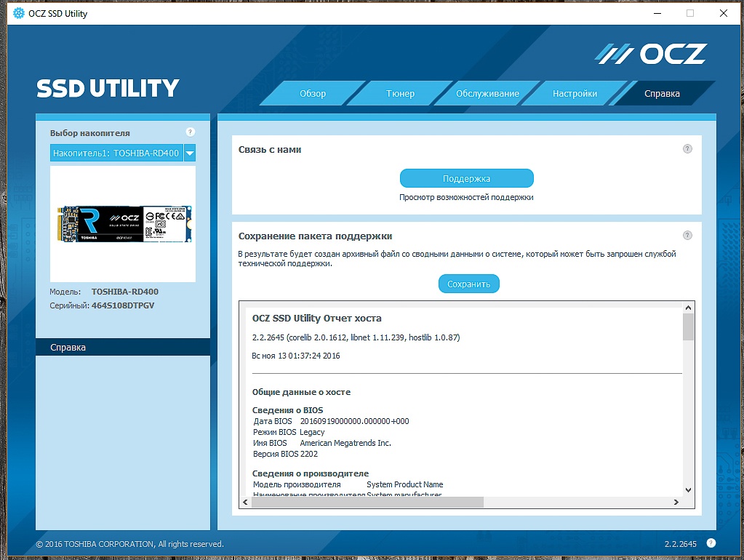Click the Сведения о BIOS heading
Viewport: 744px width, 560px height.
coord(287,410)
